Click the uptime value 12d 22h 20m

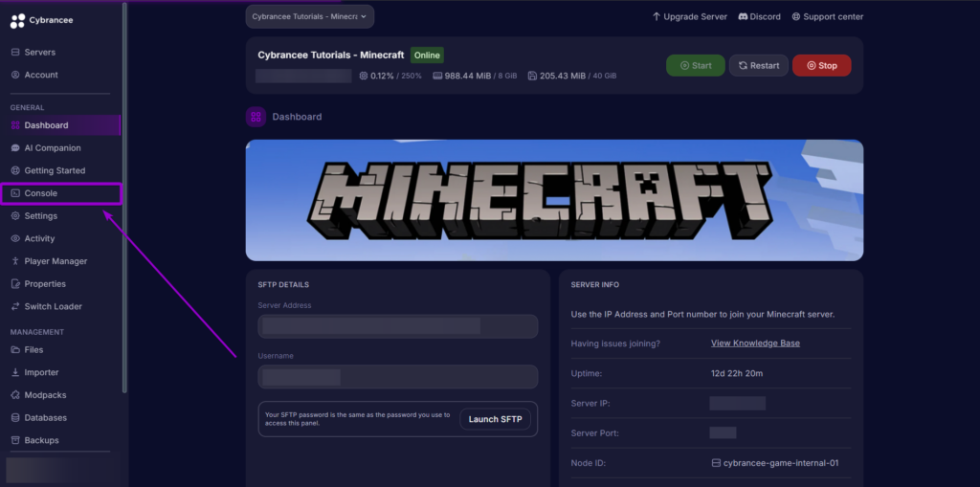[x=737, y=374]
